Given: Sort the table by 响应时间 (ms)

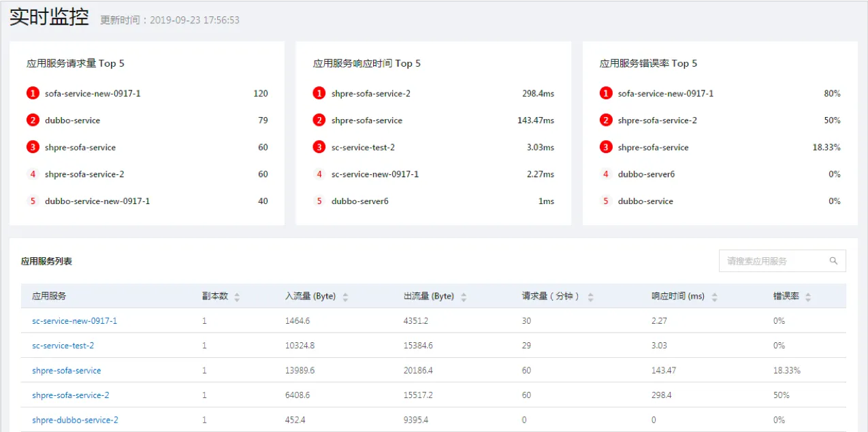Looking at the screenshot, I should 715,297.
